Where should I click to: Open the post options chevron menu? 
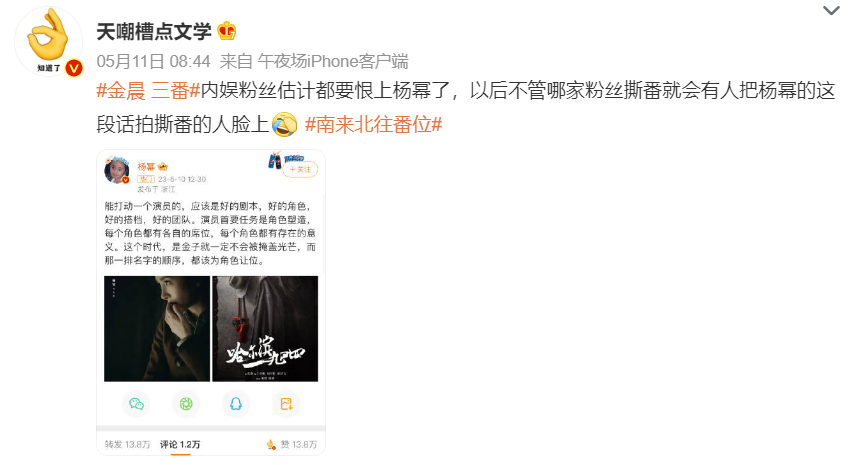coord(831,10)
